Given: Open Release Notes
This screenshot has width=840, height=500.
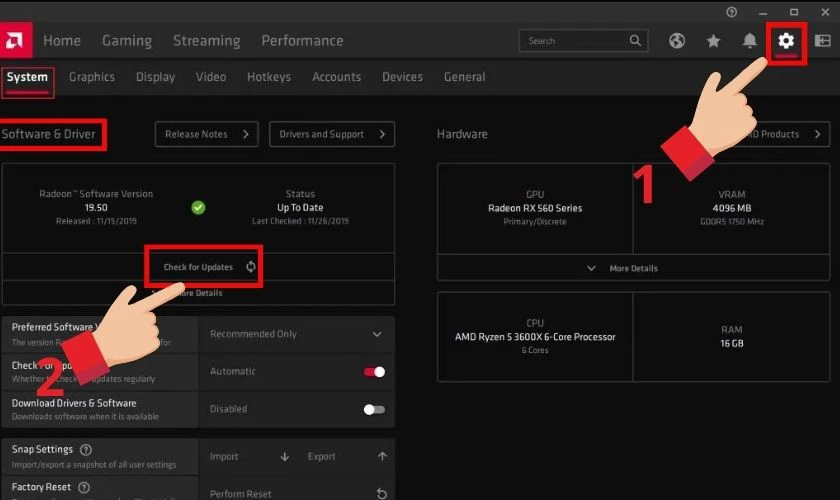Looking at the screenshot, I should (x=206, y=134).
